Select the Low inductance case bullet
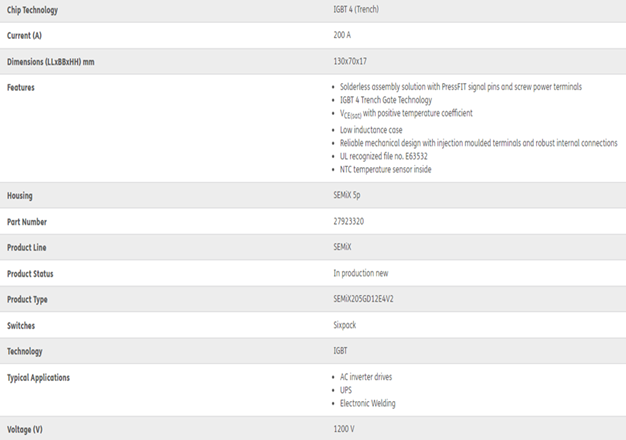Screen dimensions: 626x440 click(x=371, y=130)
